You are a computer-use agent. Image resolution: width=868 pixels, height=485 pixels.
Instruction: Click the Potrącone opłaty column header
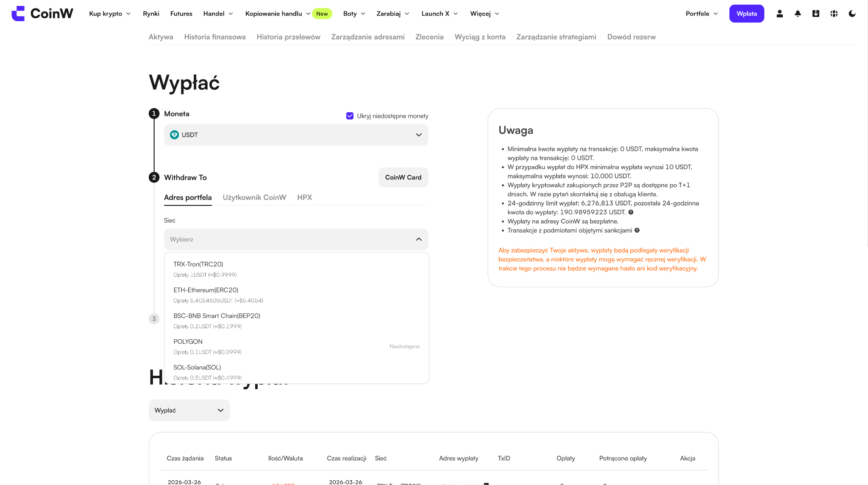coord(623,458)
